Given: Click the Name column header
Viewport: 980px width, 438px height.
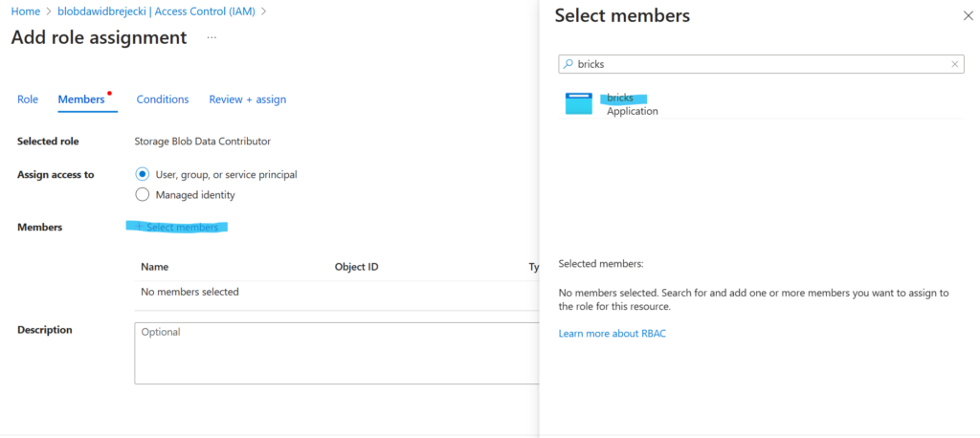Looking at the screenshot, I should 154,267.
